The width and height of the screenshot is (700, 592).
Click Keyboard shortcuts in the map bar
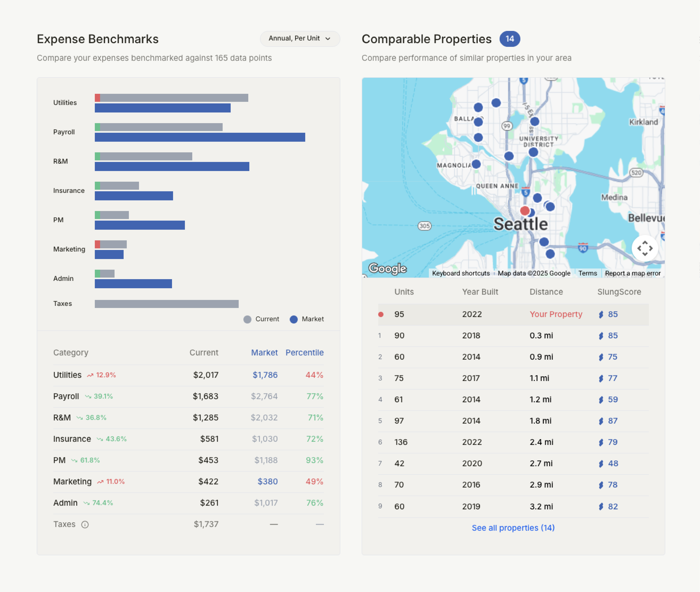461,273
